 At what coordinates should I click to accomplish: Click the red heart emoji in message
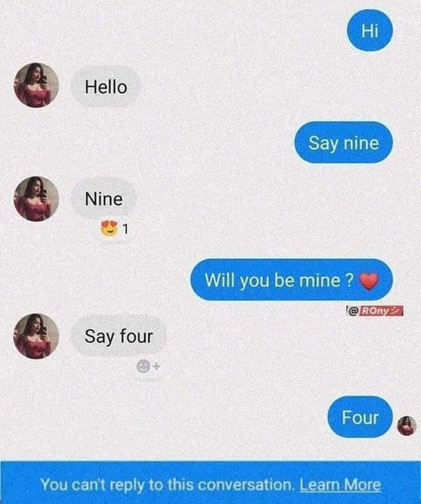(368, 281)
